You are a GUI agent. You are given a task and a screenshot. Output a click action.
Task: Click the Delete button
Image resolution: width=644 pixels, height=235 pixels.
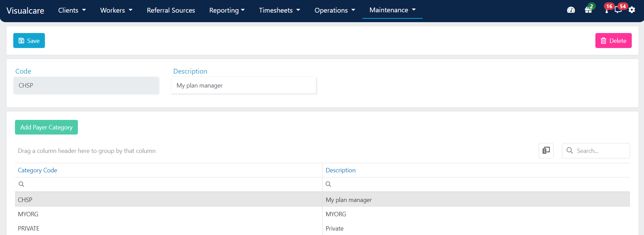pos(613,41)
